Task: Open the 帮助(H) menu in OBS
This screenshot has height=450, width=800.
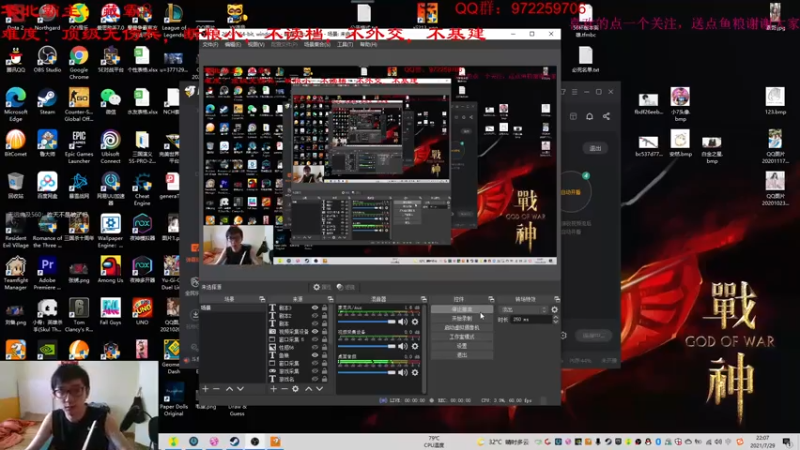Action: [x=368, y=45]
